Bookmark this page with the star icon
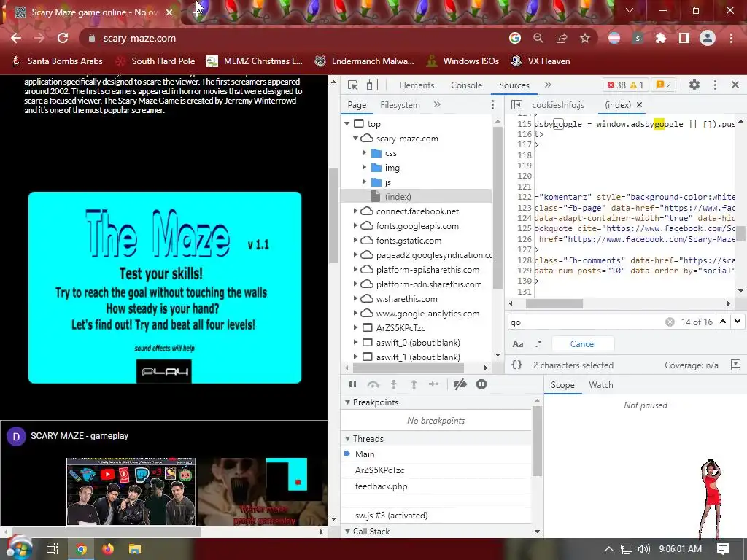The image size is (747, 560). click(585, 38)
